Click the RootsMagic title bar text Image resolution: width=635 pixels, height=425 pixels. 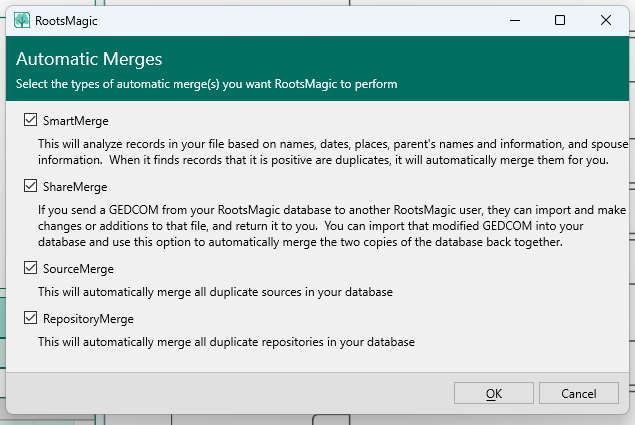(x=68, y=20)
